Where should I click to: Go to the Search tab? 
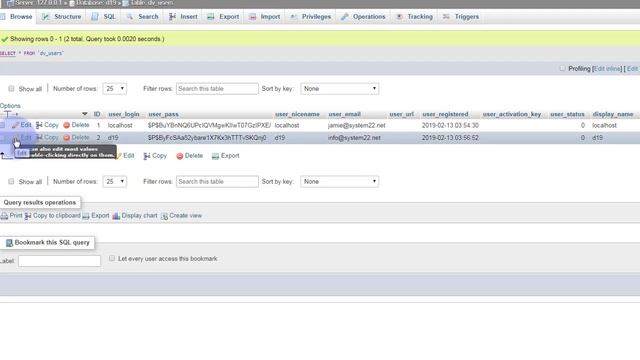[142, 17]
